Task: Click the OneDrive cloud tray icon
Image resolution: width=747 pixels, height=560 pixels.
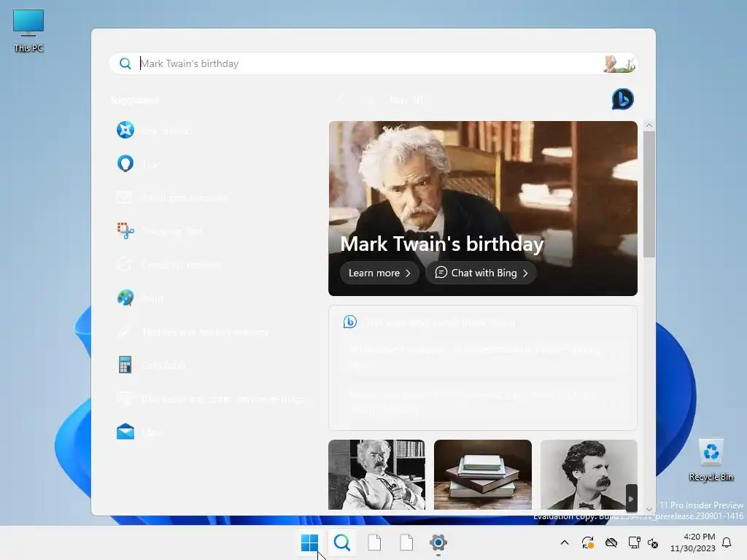Action: click(611, 542)
